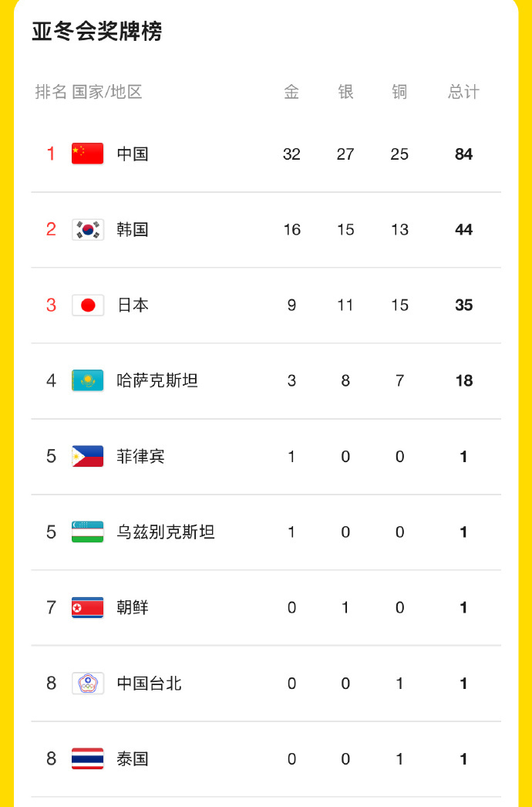532x807 pixels.
Task: Open the 乌兹别克斯坦 country name
Action: click(x=166, y=532)
